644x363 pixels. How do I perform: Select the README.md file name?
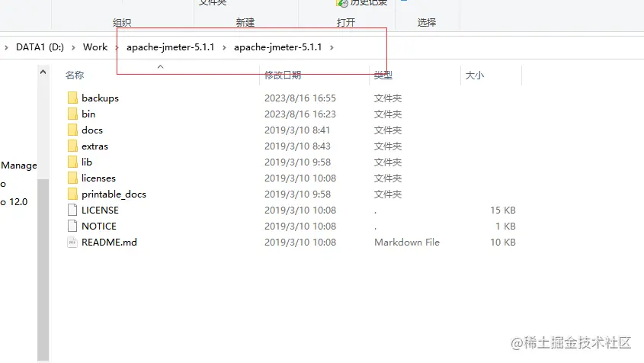tap(109, 243)
